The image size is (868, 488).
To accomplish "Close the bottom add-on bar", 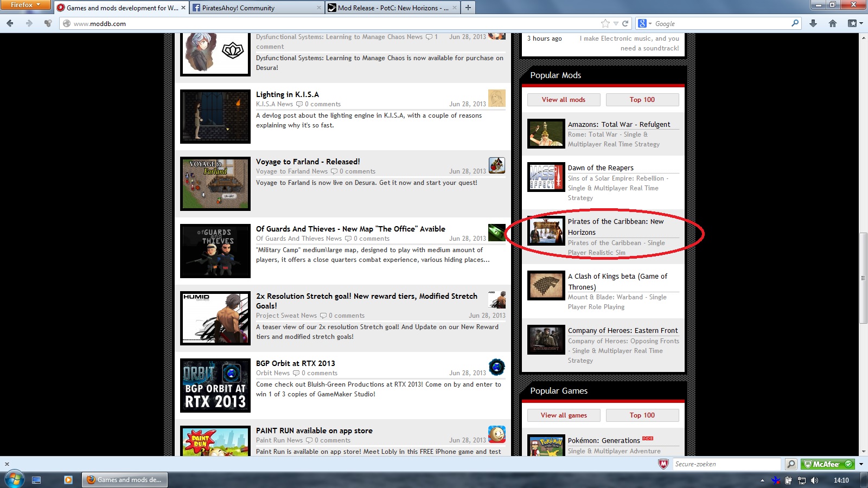I will coord(7,464).
